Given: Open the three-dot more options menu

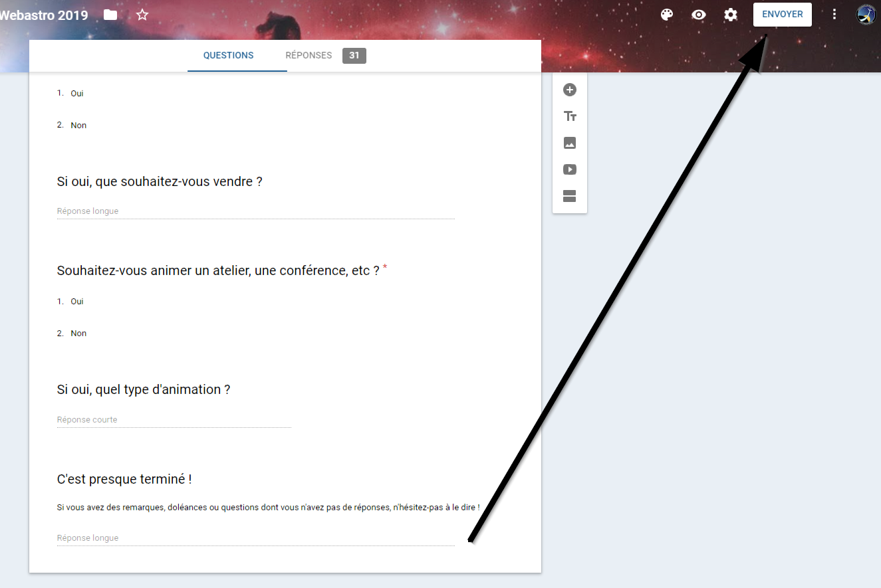Looking at the screenshot, I should [834, 15].
